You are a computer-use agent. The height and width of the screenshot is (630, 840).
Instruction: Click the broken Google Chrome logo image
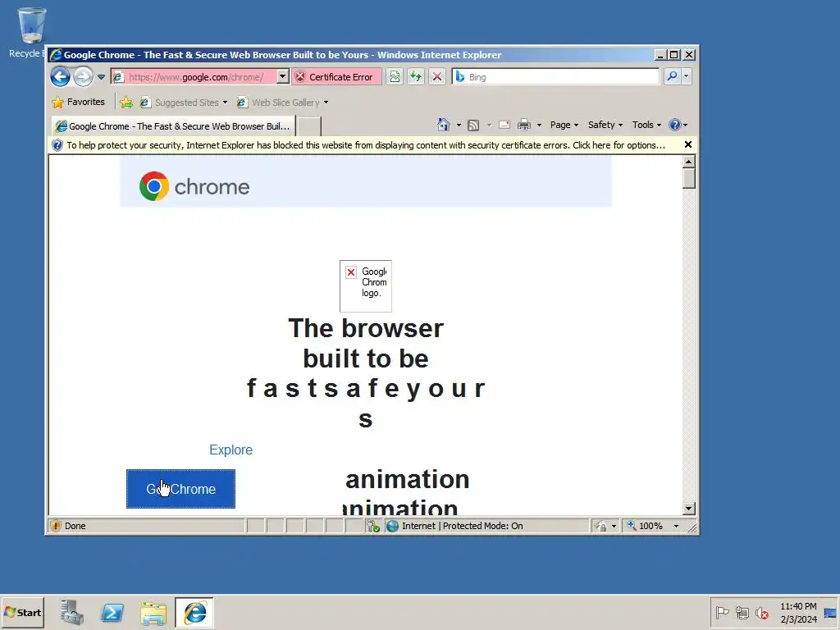coord(366,285)
